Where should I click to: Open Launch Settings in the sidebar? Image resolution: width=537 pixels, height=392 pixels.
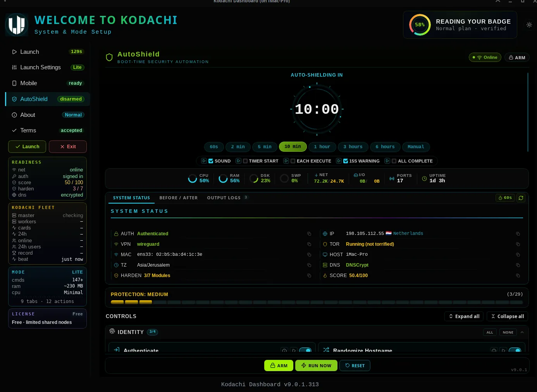coord(47,67)
